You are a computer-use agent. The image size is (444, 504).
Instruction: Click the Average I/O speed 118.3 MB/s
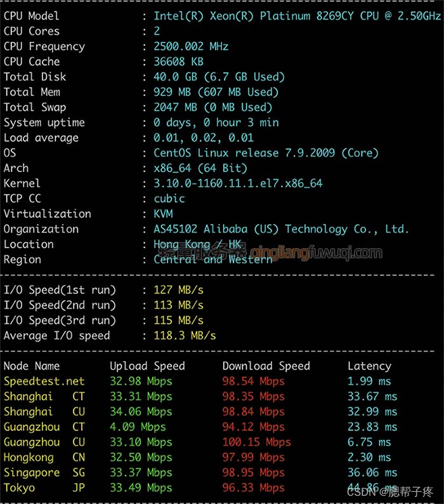coord(185,336)
